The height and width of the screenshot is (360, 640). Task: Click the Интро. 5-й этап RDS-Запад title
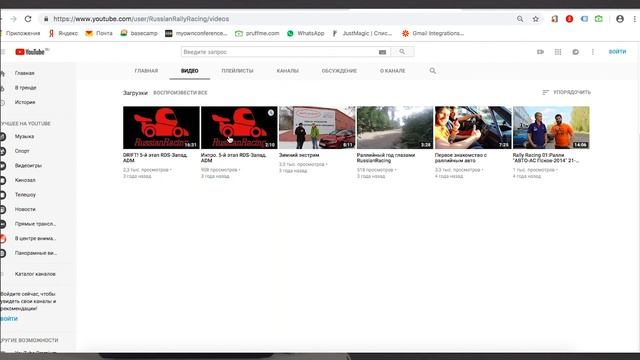(x=233, y=158)
